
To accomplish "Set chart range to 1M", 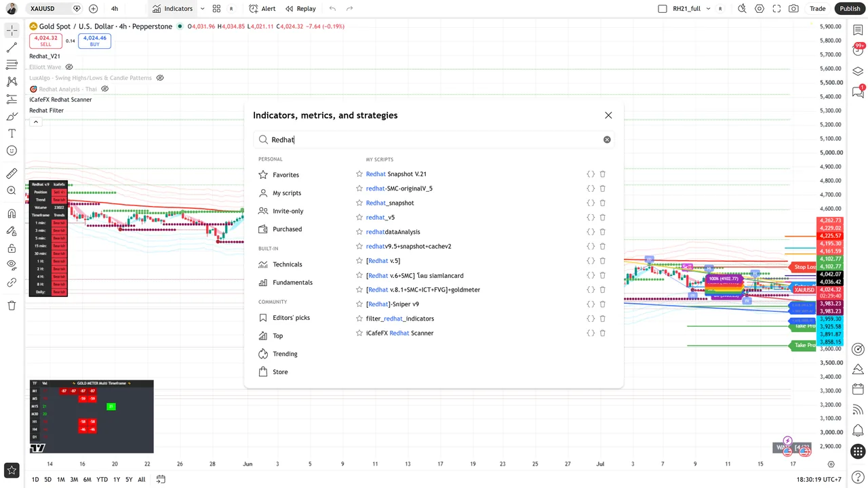I will [61, 479].
